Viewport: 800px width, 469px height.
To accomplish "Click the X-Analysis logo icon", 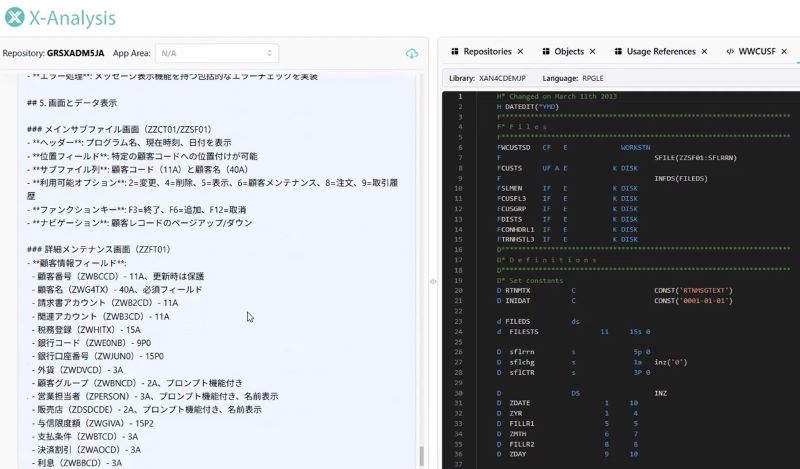I will (x=14, y=17).
